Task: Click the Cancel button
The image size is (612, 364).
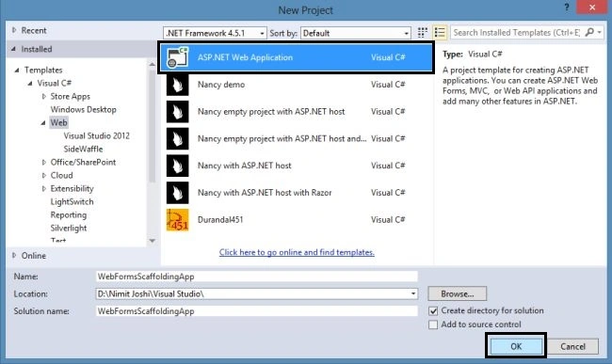Action: (572, 346)
